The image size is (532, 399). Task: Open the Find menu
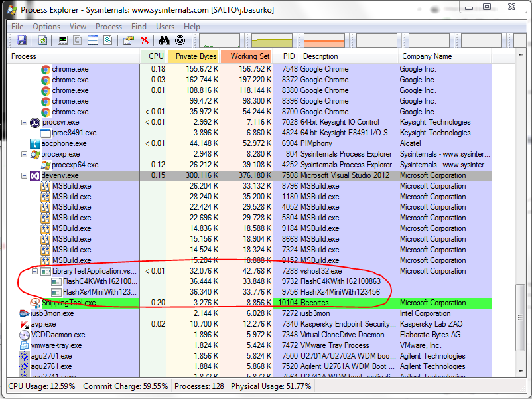139,27
